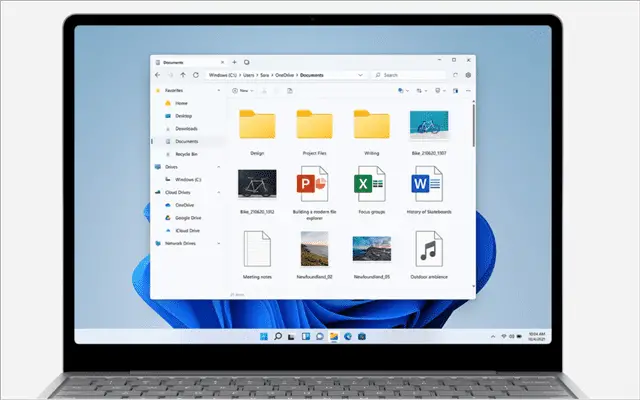Open Recycle Bin in the sidebar
The image size is (640, 400).
[188, 154]
